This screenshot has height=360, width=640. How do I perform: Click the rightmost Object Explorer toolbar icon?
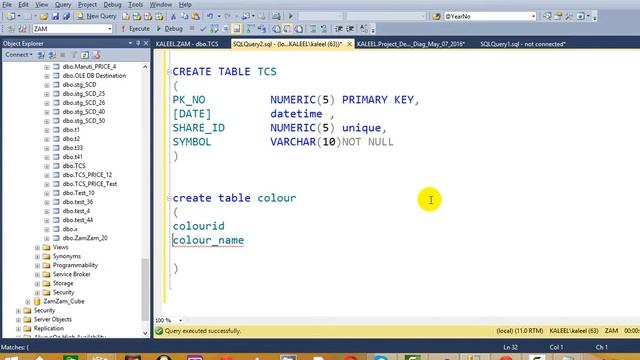pyautogui.click(x=96, y=55)
